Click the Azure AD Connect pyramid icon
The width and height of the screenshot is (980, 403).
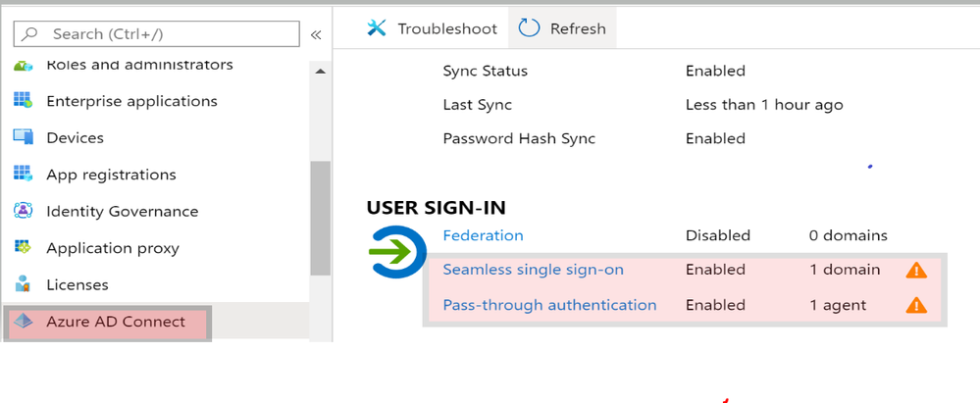tap(23, 322)
